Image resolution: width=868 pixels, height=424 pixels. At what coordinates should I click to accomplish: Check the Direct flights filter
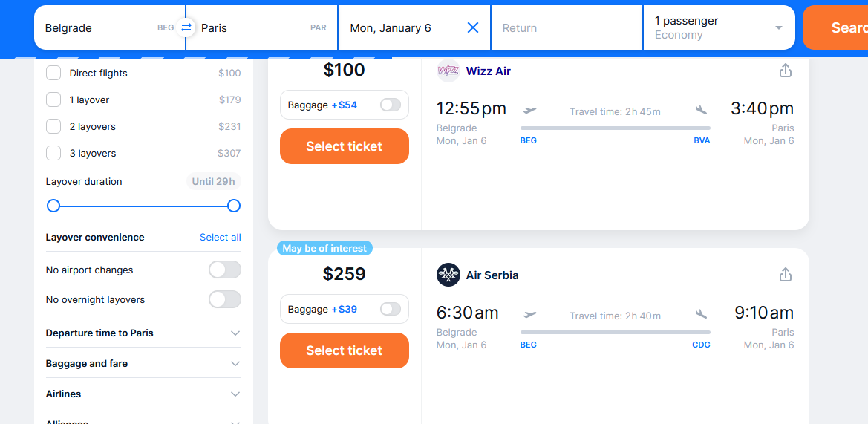53,73
